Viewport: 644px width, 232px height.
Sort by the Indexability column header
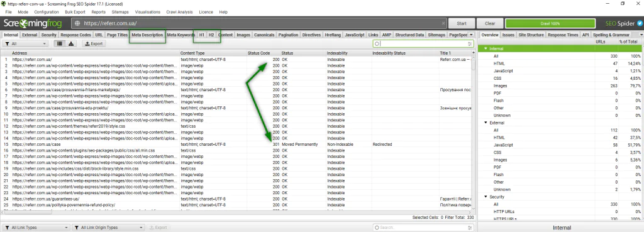pos(348,53)
